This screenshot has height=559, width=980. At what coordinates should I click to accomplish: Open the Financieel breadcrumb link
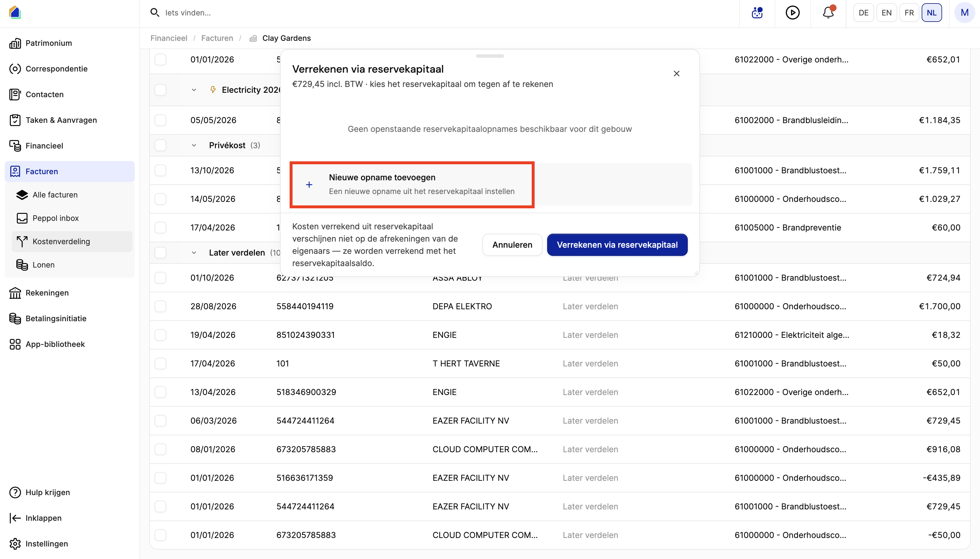pos(169,38)
